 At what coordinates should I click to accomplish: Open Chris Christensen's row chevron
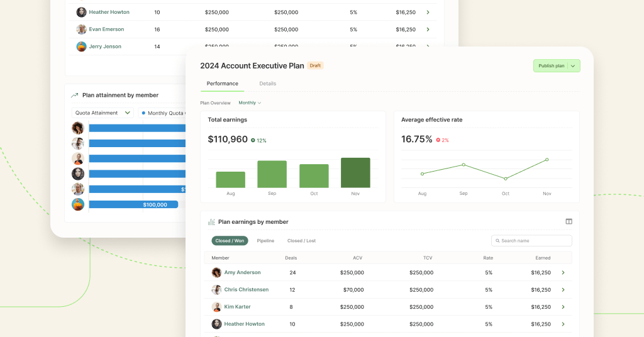pos(563,290)
